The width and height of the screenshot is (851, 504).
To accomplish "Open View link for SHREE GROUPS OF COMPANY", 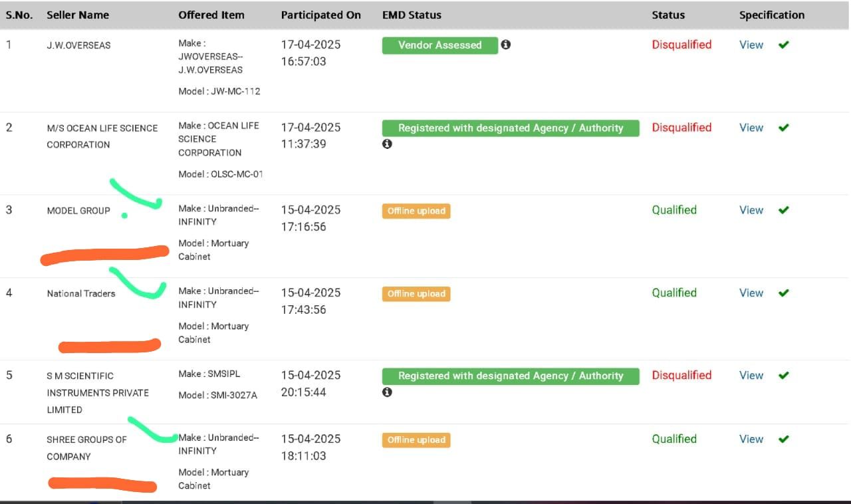I will (x=751, y=439).
